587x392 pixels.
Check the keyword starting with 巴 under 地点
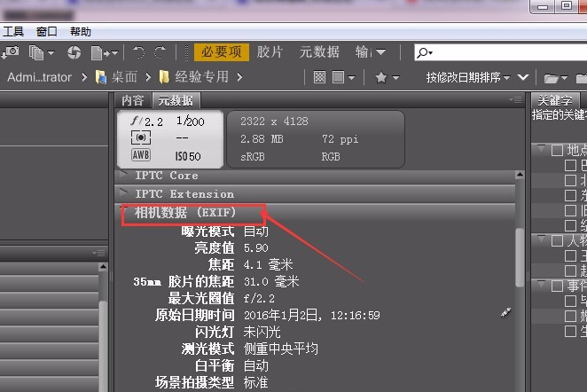pyautogui.click(x=570, y=166)
